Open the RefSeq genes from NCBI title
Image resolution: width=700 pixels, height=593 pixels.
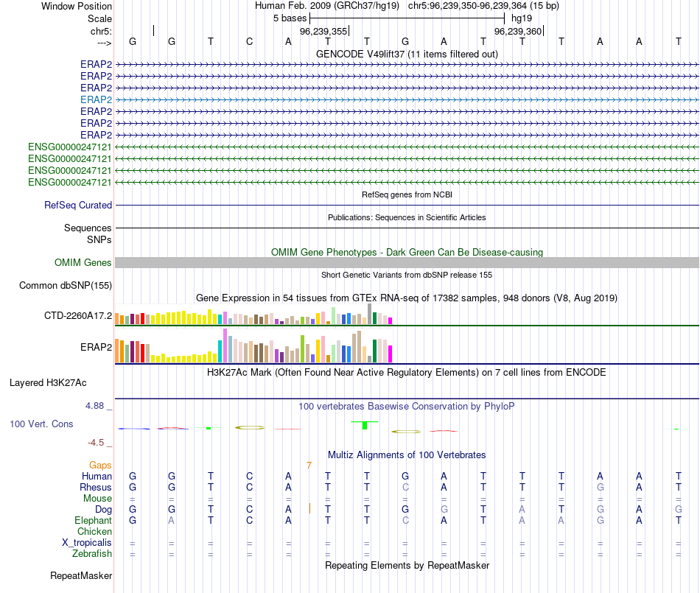click(407, 194)
